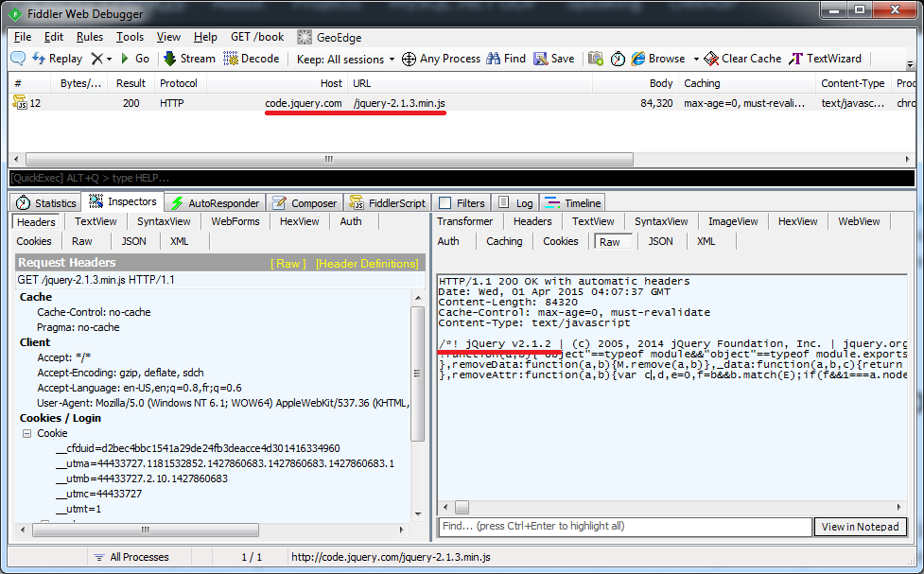Click the All Processes filter in status bar
This screenshot has width=924, height=574.
[x=131, y=557]
